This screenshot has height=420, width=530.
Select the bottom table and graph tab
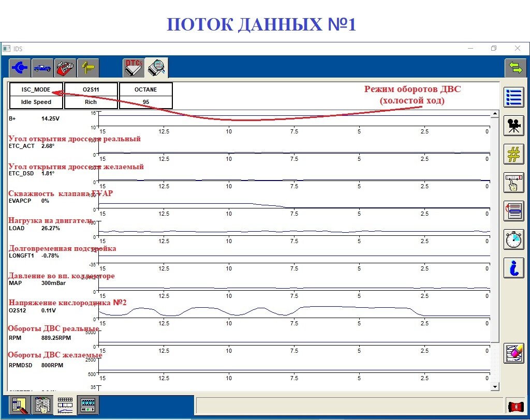pyautogui.click(x=65, y=405)
